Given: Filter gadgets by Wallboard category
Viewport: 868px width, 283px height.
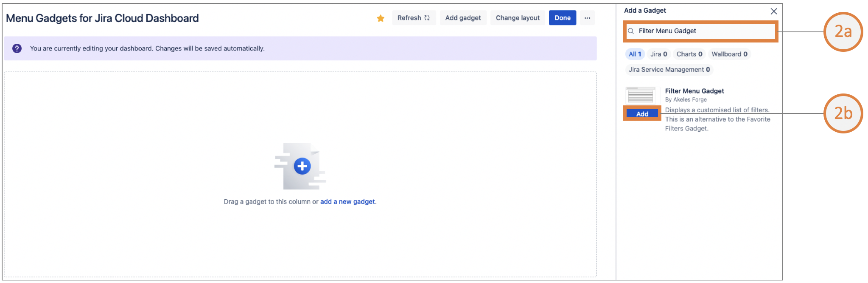Looking at the screenshot, I should point(729,54).
